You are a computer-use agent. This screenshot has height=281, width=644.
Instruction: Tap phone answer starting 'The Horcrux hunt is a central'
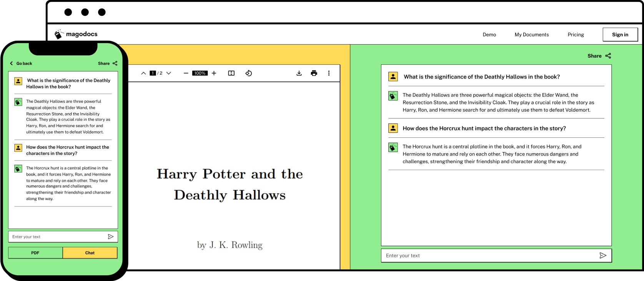point(68,183)
